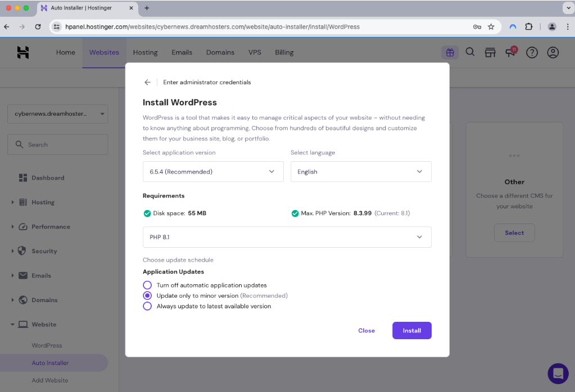Open the account profile icon in header
This screenshot has height=392, width=575.
(553, 52)
